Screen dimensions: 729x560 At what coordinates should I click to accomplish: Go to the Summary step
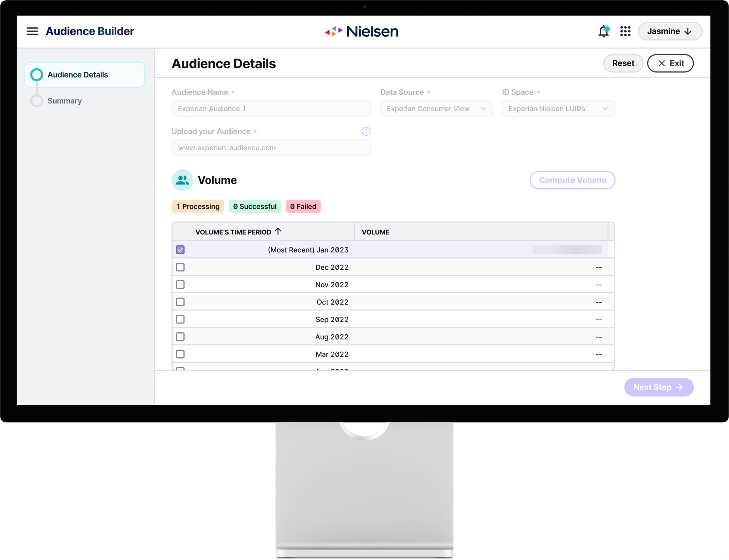(x=64, y=101)
